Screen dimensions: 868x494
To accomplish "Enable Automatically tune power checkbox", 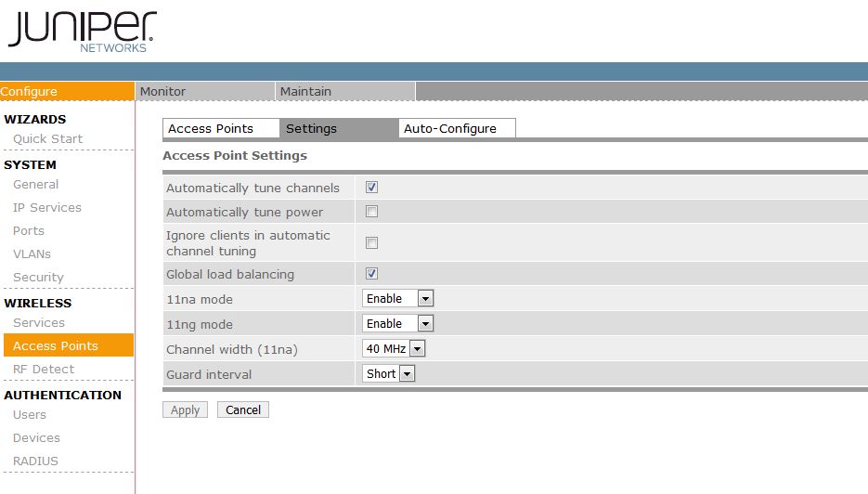I will click(371, 212).
